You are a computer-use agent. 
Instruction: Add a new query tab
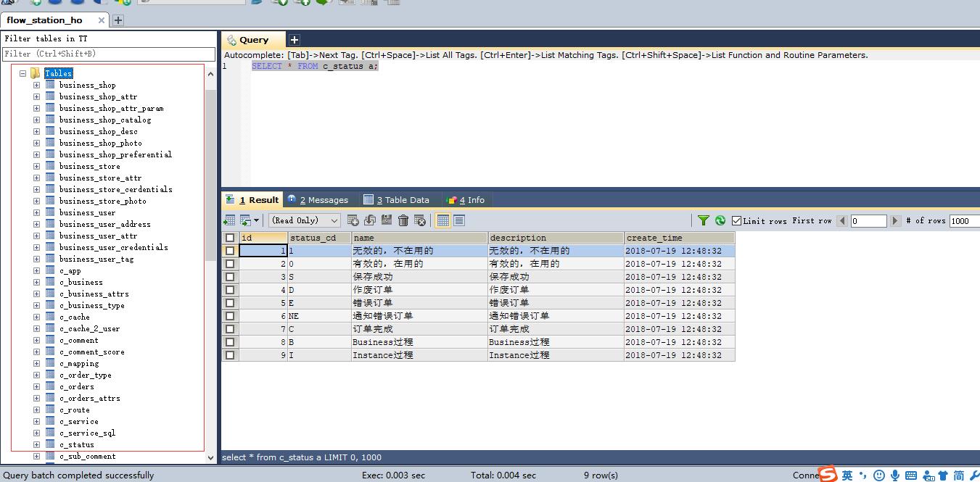coord(295,40)
